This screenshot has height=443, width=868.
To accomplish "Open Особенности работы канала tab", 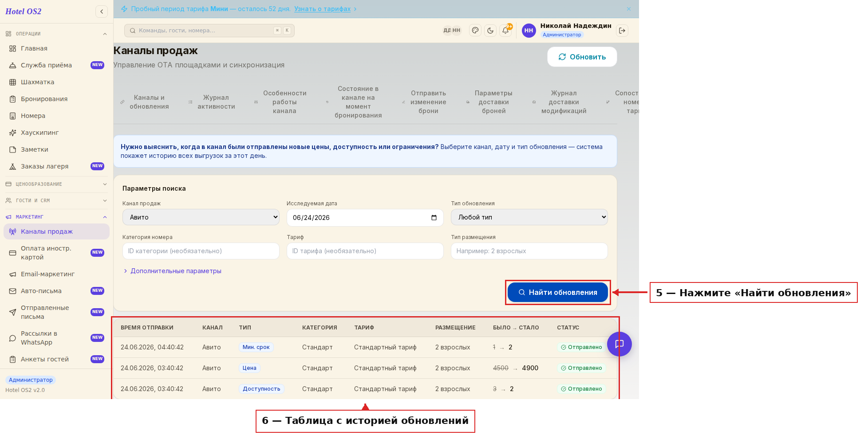I will coord(280,102).
